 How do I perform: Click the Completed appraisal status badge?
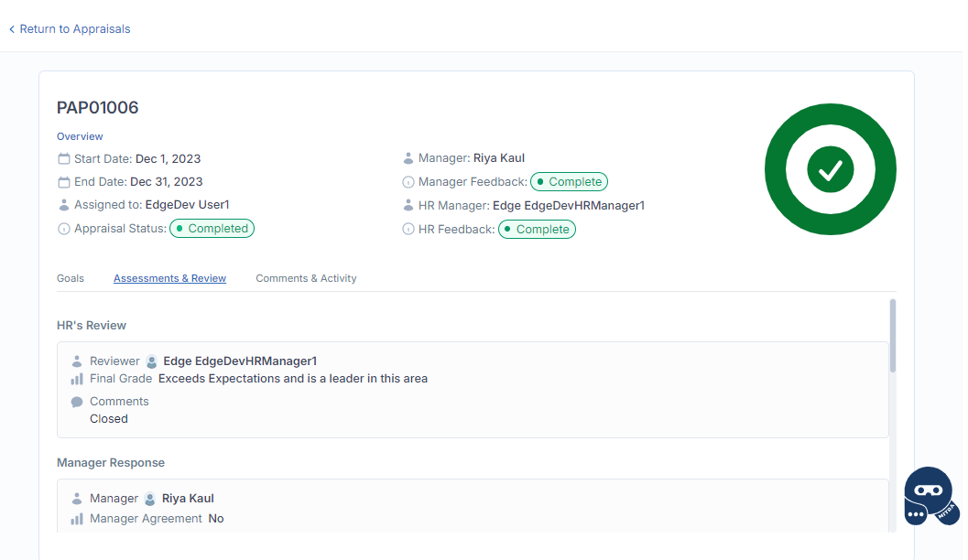212,229
